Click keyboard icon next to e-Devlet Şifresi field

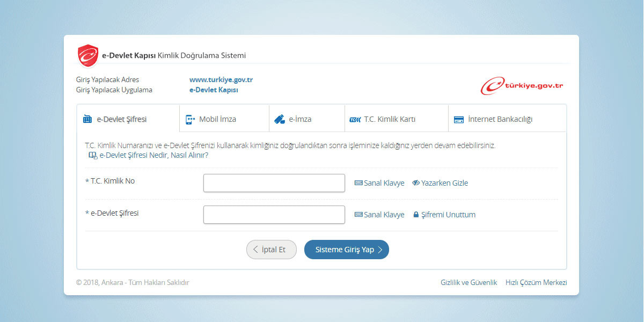[x=358, y=215]
